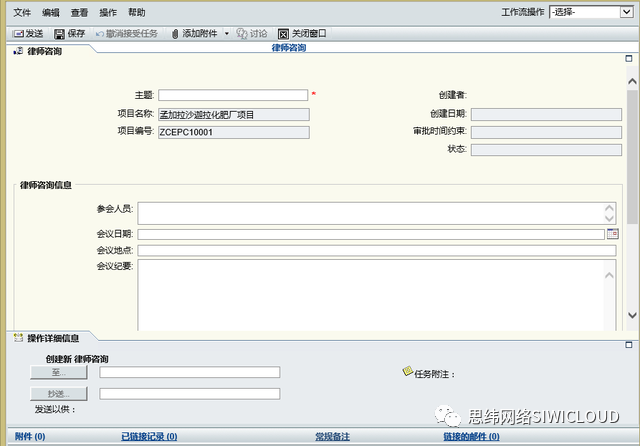Click 参会人员 box scroll up arrow
The width and height of the screenshot is (640, 446).
[609, 208]
